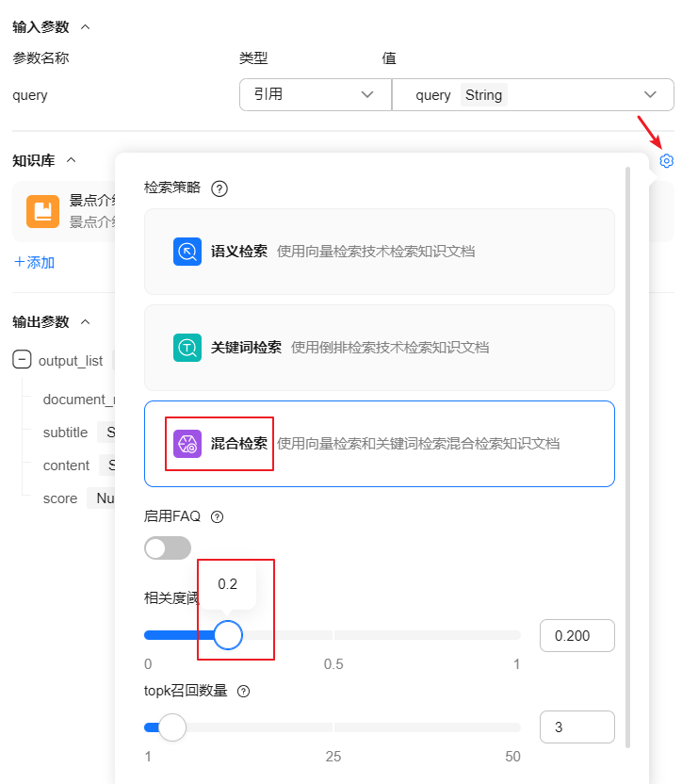Click the +添加 link to add knowledge base
Image resolution: width=682 pixels, height=784 pixels.
click(34, 263)
